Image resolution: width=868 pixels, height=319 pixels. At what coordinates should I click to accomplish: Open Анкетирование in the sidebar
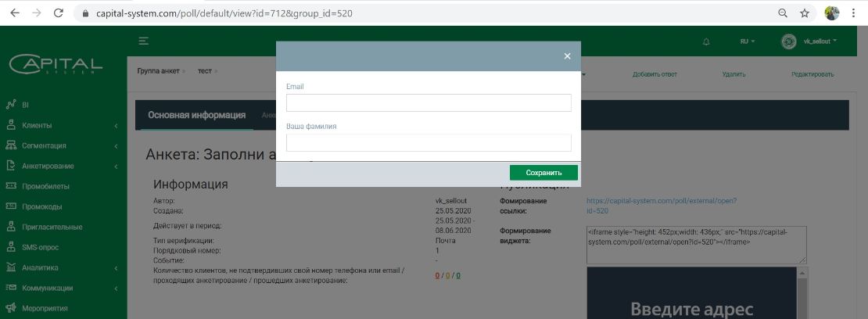click(x=48, y=166)
